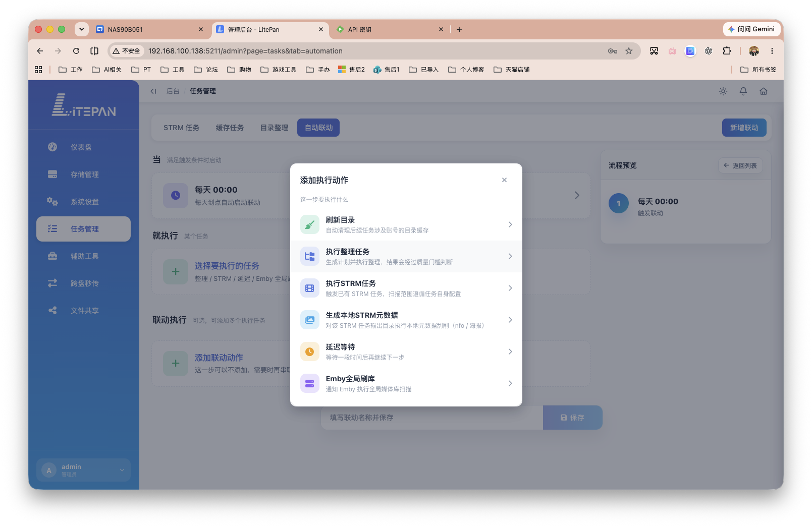
Task: Open the 问问 Gemini button
Action: coord(751,29)
